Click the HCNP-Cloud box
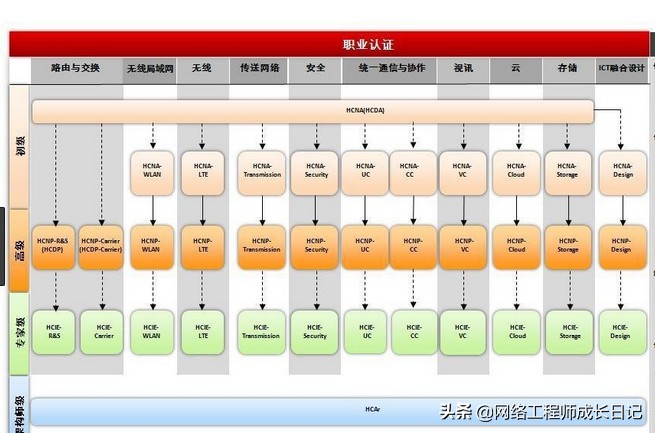Viewport: 655px width, 433px height. coord(516,247)
